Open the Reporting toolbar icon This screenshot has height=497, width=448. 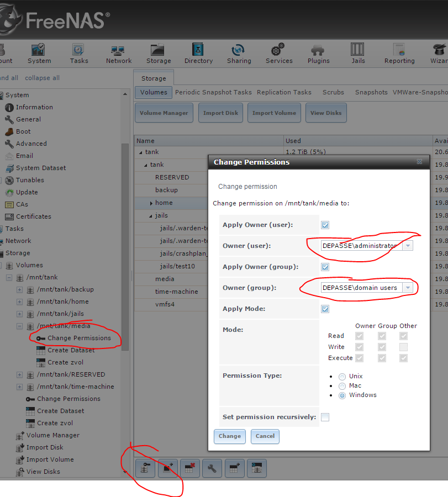coord(399,53)
